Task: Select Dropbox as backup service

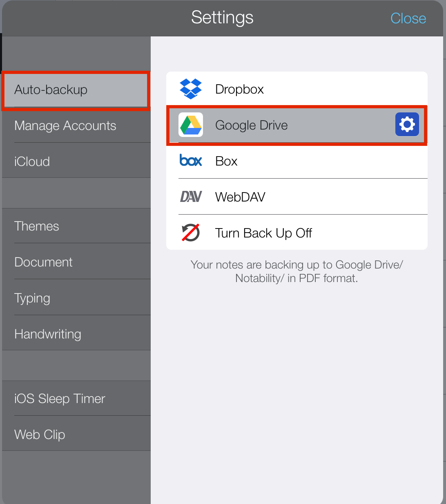Action: [297, 89]
